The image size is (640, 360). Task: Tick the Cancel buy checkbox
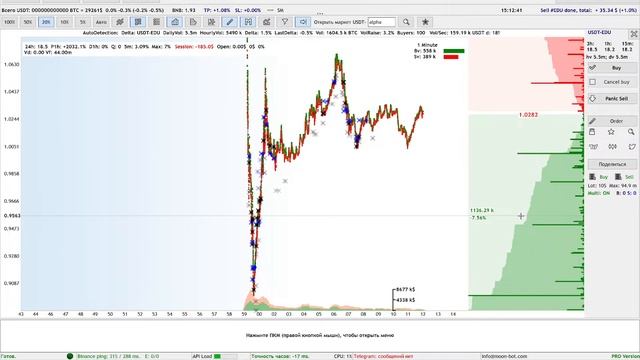point(593,82)
